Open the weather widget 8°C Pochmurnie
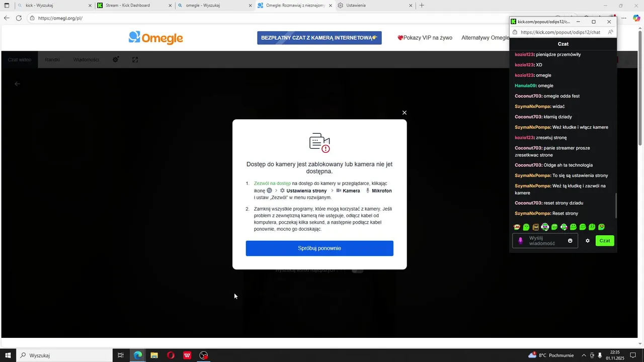This screenshot has height=362, width=644. 551,355
